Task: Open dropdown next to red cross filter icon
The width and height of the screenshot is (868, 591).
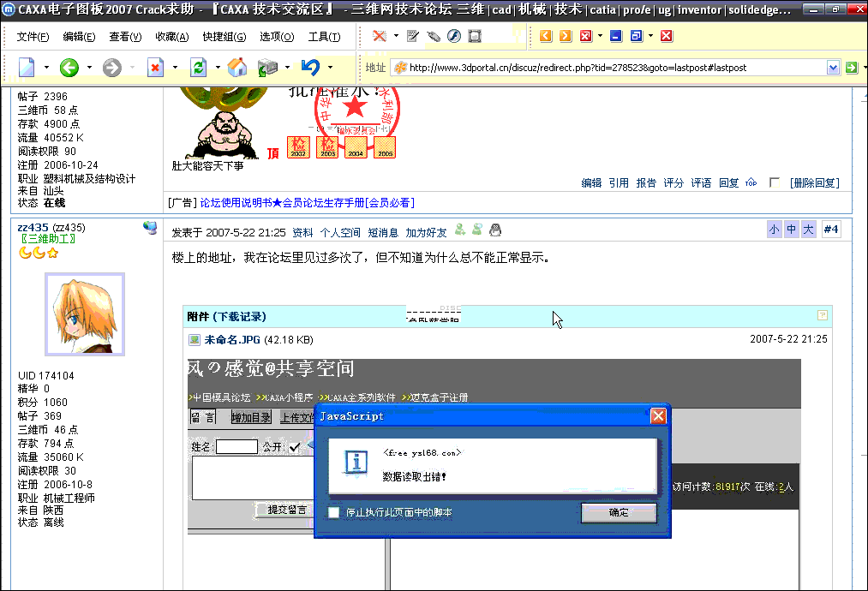Action: [x=396, y=36]
